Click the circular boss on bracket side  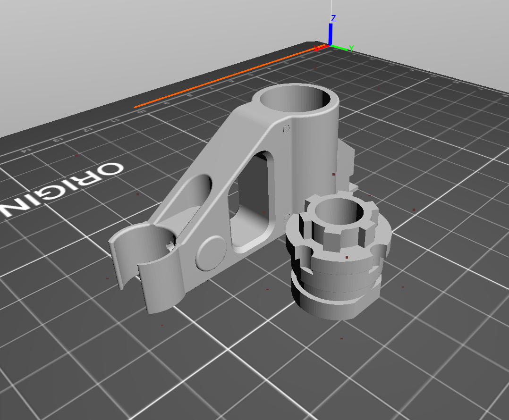tap(211, 253)
